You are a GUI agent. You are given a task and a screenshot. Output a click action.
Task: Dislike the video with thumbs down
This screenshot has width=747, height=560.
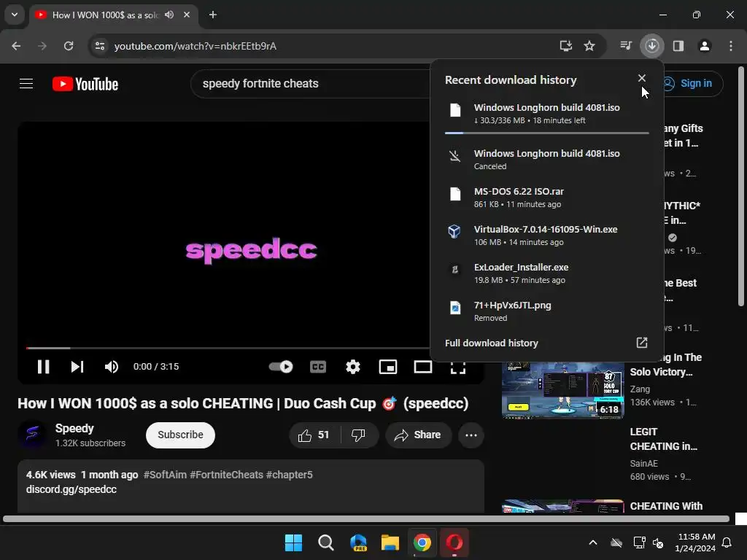coord(358,435)
